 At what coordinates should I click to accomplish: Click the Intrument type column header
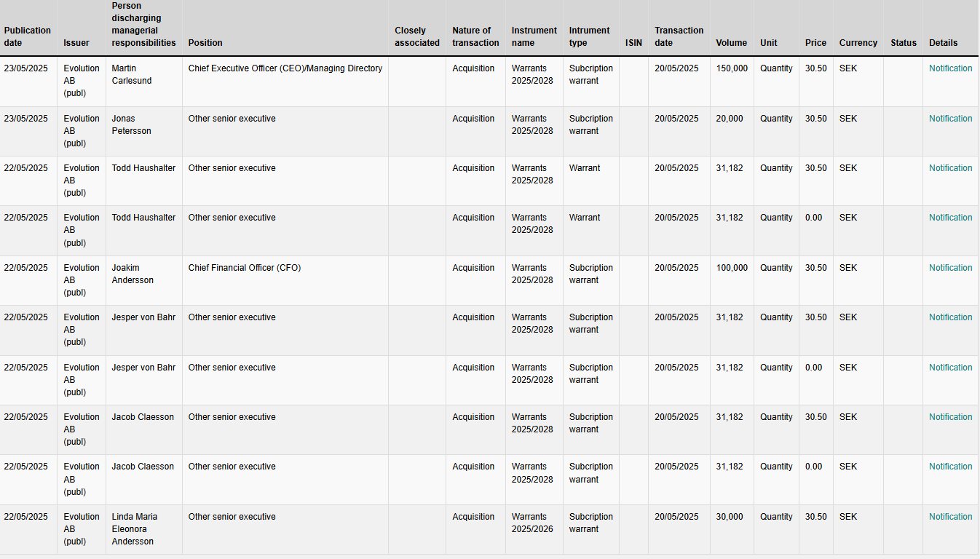pyautogui.click(x=590, y=36)
